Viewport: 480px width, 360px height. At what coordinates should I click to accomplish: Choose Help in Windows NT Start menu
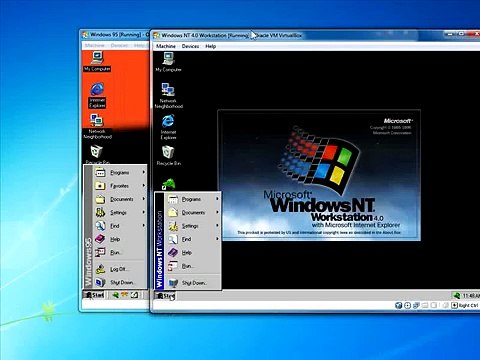tap(192, 252)
